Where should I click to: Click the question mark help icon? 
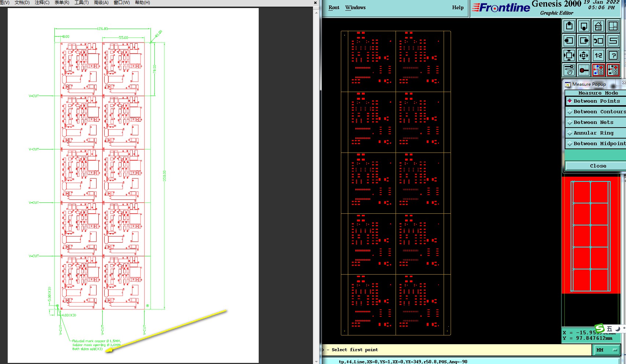point(613,55)
